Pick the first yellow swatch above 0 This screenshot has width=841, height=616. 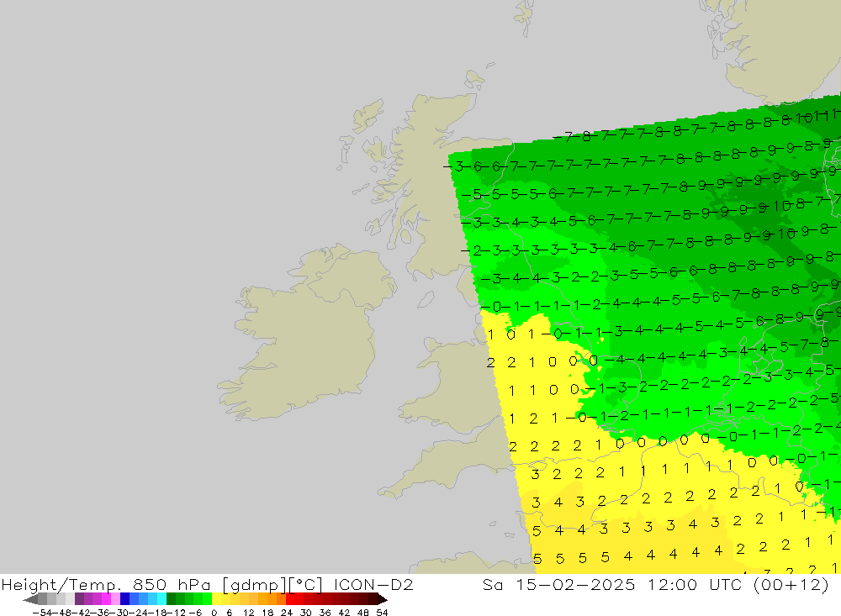pyautogui.click(x=216, y=599)
